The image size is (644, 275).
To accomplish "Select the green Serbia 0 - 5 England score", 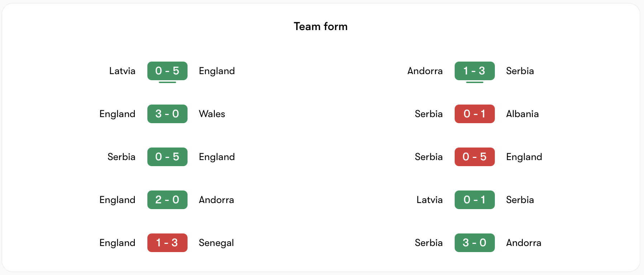I will click(167, 157).
